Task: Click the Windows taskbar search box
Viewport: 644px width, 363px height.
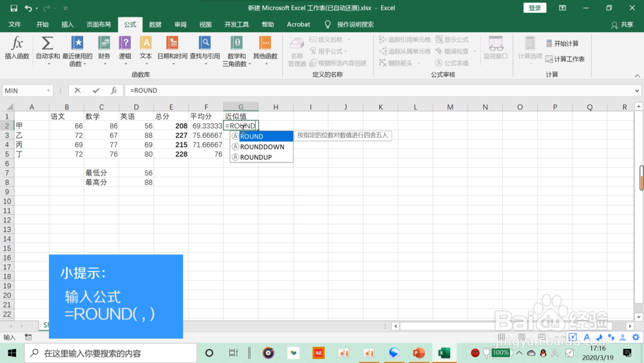Action: coord(111,353)
